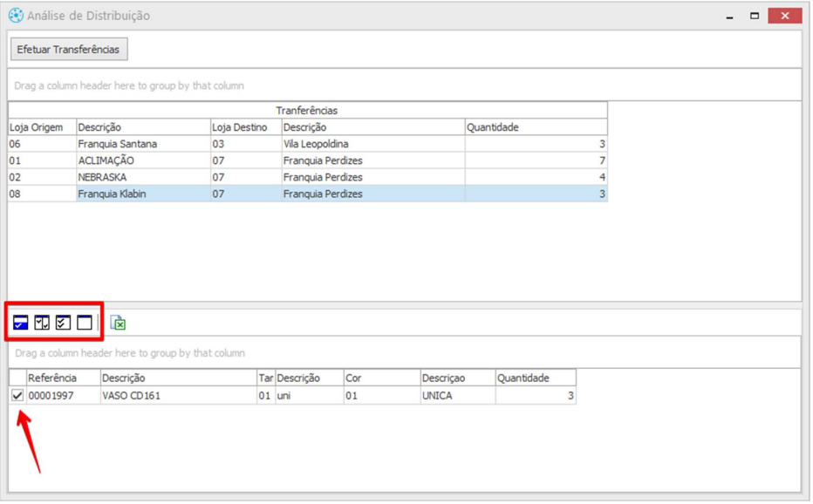813x504 pixels.
Task: Select the ACLIMAÇÃO cell
Action: [x=144, y=160]
